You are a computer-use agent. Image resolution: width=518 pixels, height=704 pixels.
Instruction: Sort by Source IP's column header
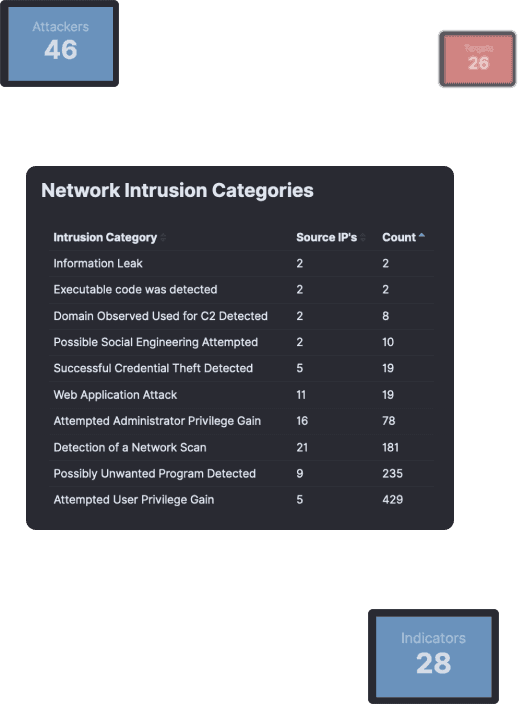[326, 238]
